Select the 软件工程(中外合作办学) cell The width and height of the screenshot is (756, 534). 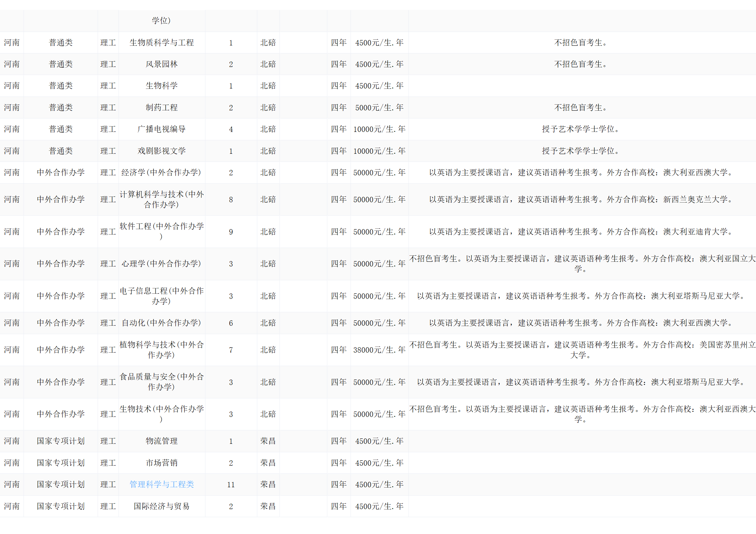(x=162, y=232)
